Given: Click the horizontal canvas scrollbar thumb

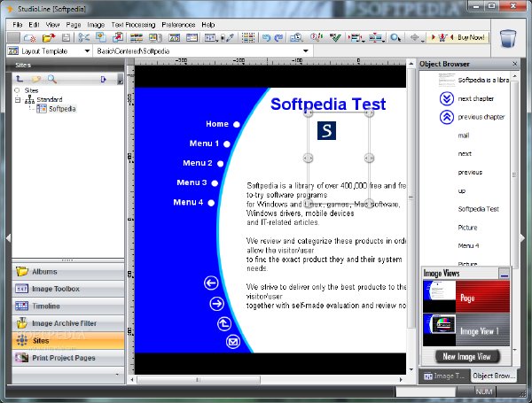Looking at the screenshot, I should tap(198, 380).
